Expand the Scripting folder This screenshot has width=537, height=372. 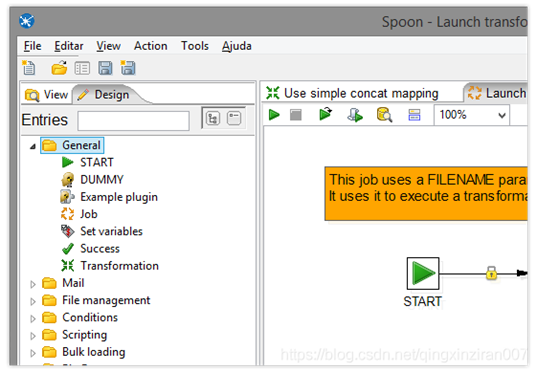[x=33, y=336]
